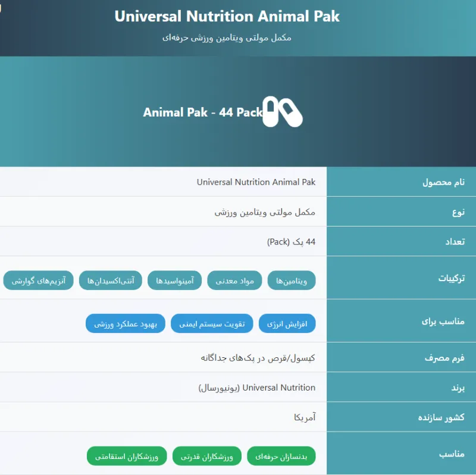This screenshot has width=476, height=475.
Task: Select the ورزشکاران قدرتی green tag
Action: tap(207, 456)
